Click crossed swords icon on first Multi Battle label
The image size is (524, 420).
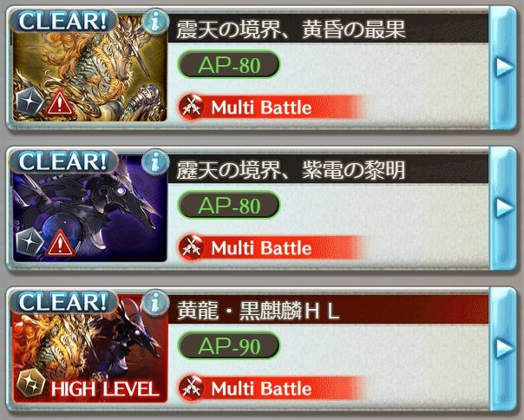(192, 108)
